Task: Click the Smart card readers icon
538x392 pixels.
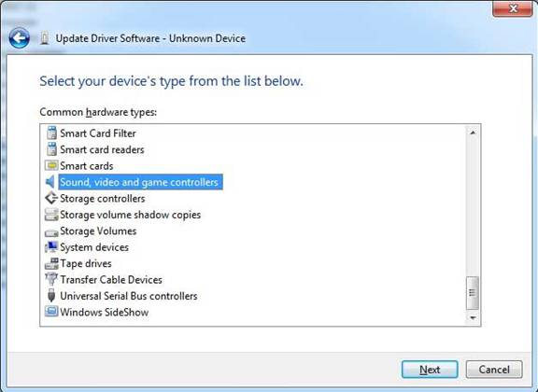Action: point(51,149)
